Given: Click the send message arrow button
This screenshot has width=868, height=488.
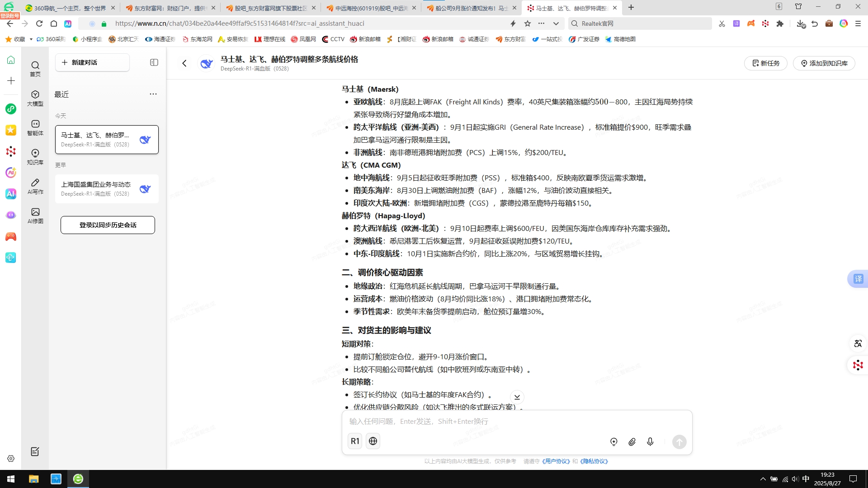Looking at the screenshot, I should click(679, 442).
